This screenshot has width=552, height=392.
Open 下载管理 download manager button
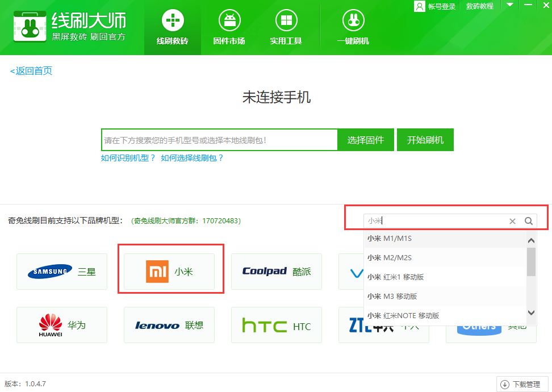point(522,384)
